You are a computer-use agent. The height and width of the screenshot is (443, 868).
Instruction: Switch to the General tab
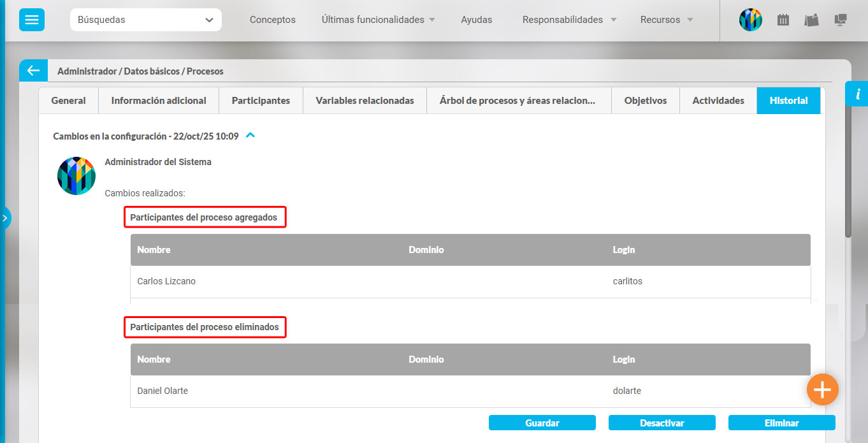coord(68,100)
